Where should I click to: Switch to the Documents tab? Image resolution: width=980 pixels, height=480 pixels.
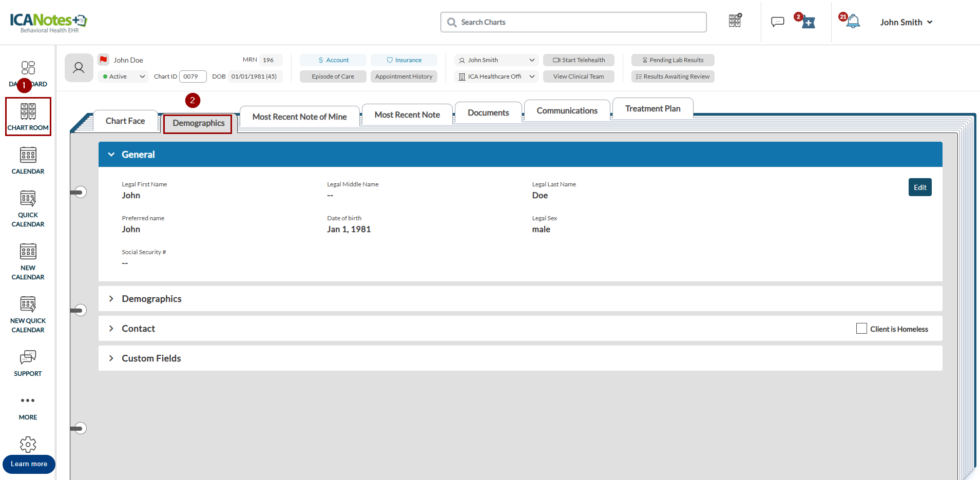(x=488, y=113)
